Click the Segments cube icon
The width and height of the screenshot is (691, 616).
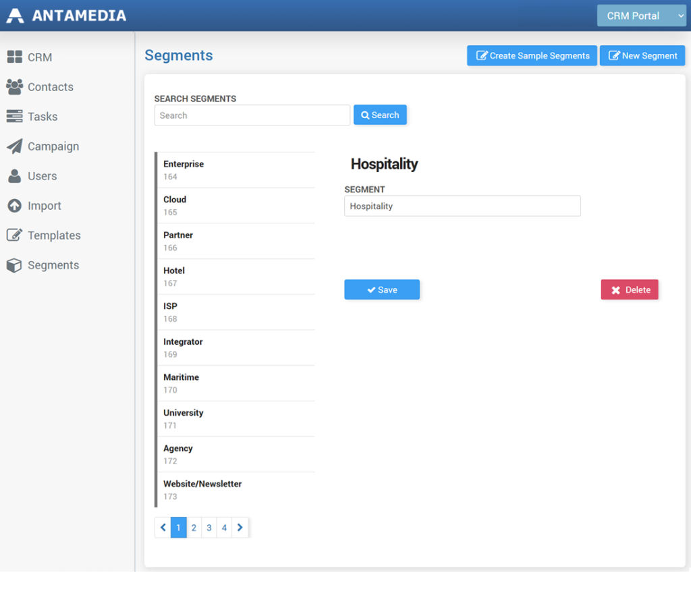pyautogui.click(x=15, y=264)
